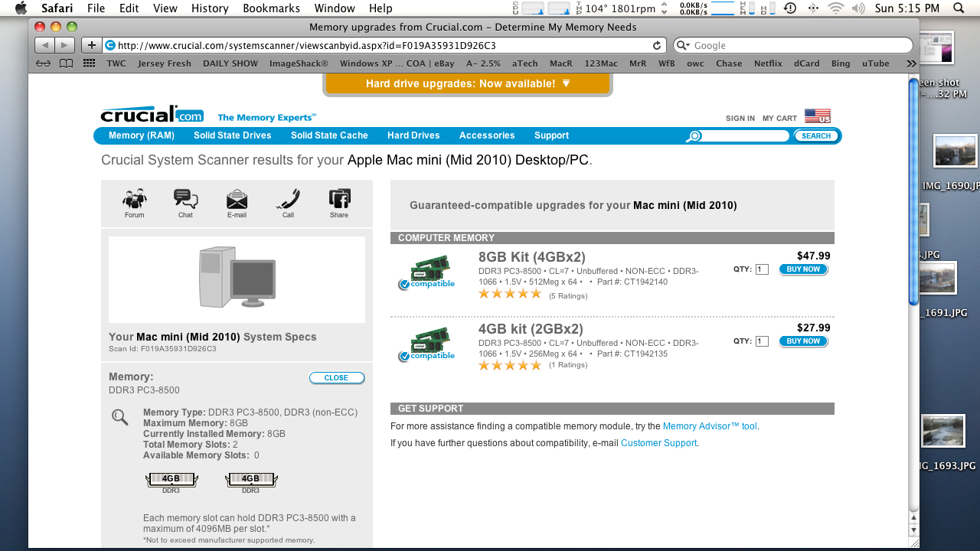The height and width of the screenshot is (551, 980).
Task: Open the Top Sites grid icon
Action: click(90, 64)
